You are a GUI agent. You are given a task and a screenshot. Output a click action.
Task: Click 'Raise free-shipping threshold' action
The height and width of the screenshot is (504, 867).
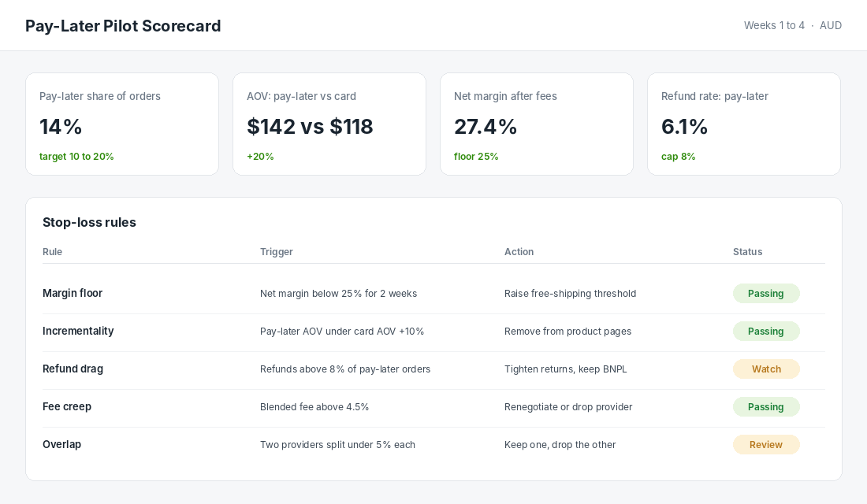[570, 294]
